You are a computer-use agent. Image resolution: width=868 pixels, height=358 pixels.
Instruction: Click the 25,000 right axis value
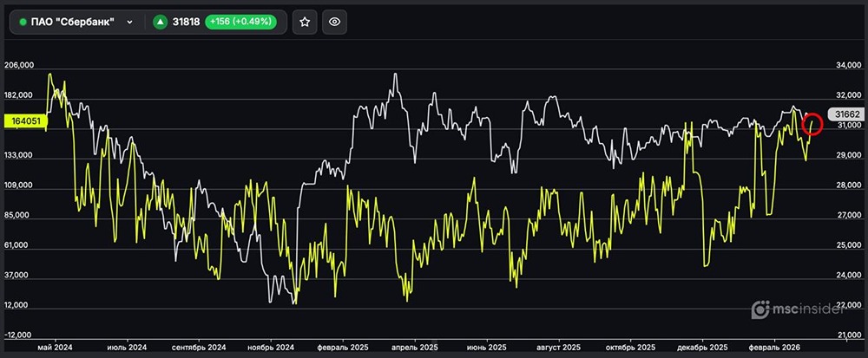click(x=848, y=245)
